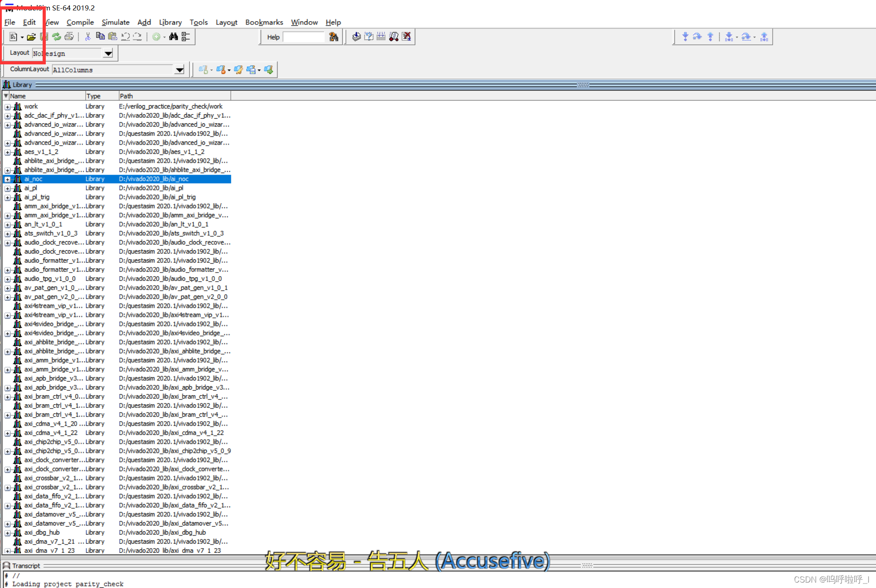Open the Simulate menu
This screenshot has width=876, height=588.
(115, 22)
